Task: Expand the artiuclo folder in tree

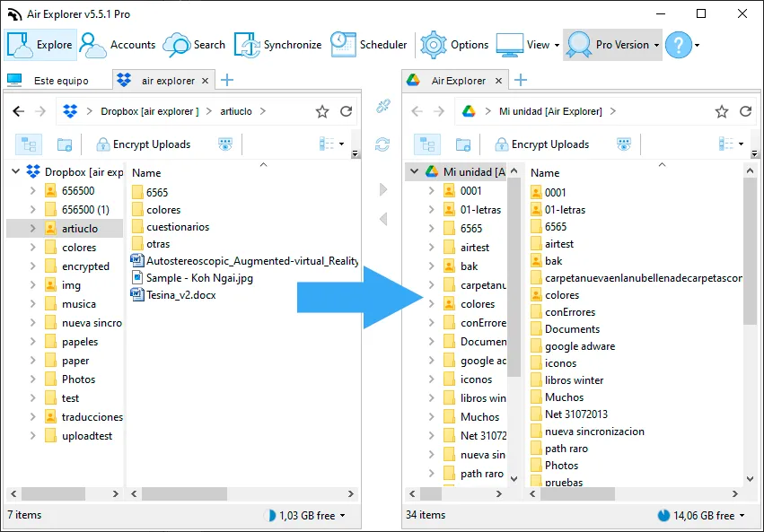Action: click(x=32, y=228)
